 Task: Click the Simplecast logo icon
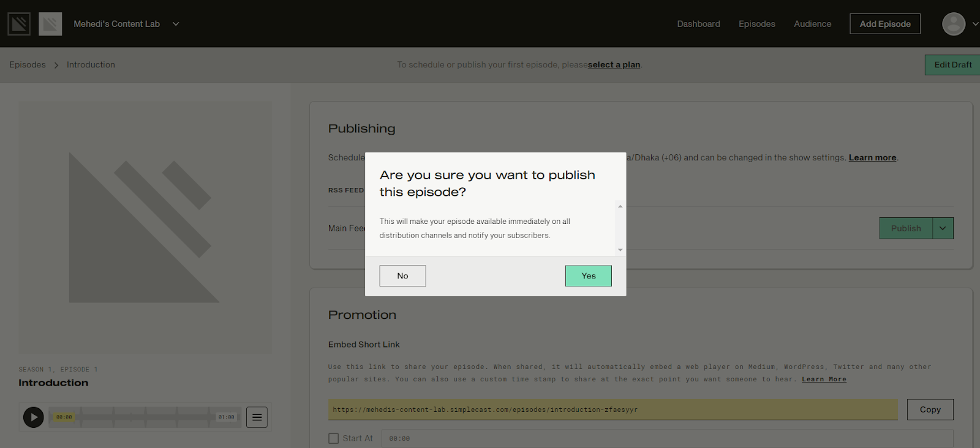19,24
